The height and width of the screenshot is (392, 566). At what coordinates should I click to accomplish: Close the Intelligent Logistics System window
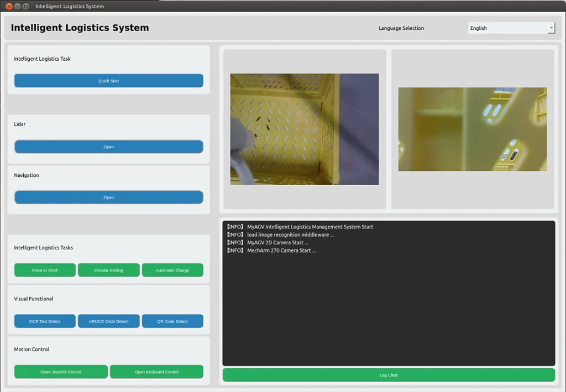9,6
